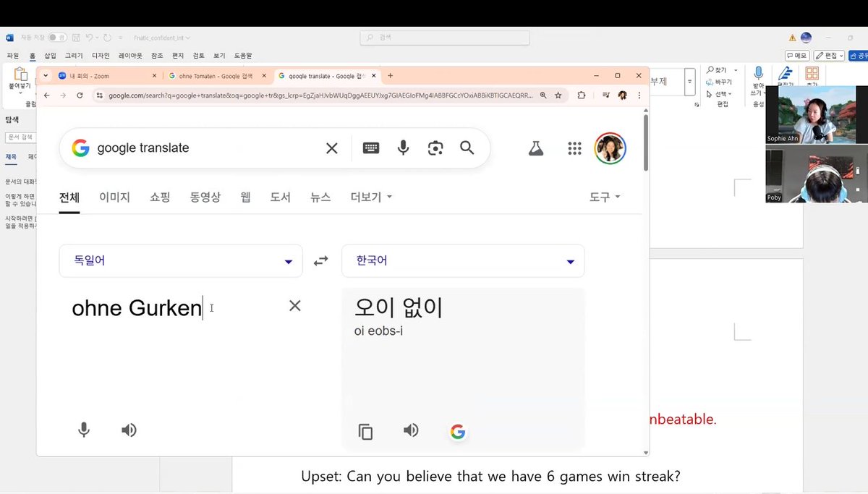Start voice search in Google search bar
Screen dimensions: 868x494
402,148
